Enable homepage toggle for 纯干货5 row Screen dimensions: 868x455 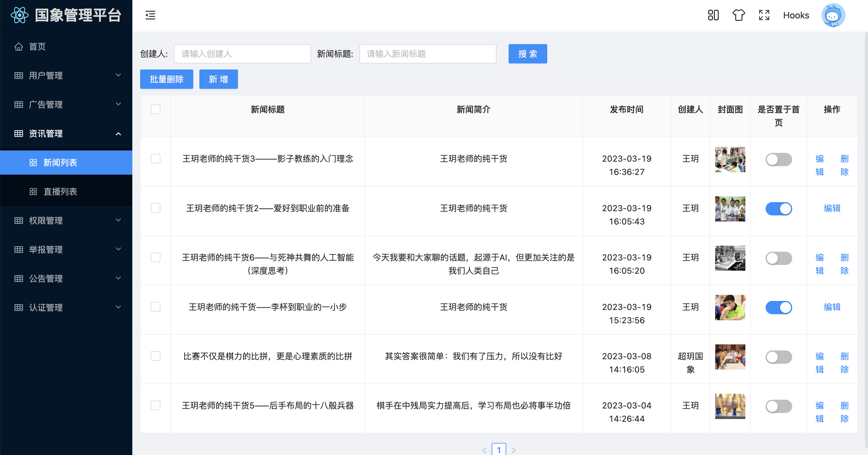click(x=779, y=406)
